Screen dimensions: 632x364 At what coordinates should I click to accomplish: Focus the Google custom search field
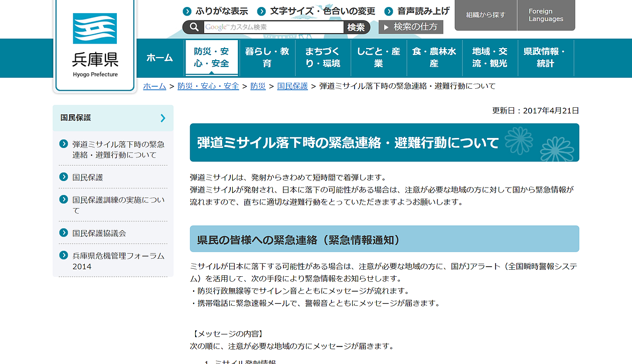pos(273,27)
